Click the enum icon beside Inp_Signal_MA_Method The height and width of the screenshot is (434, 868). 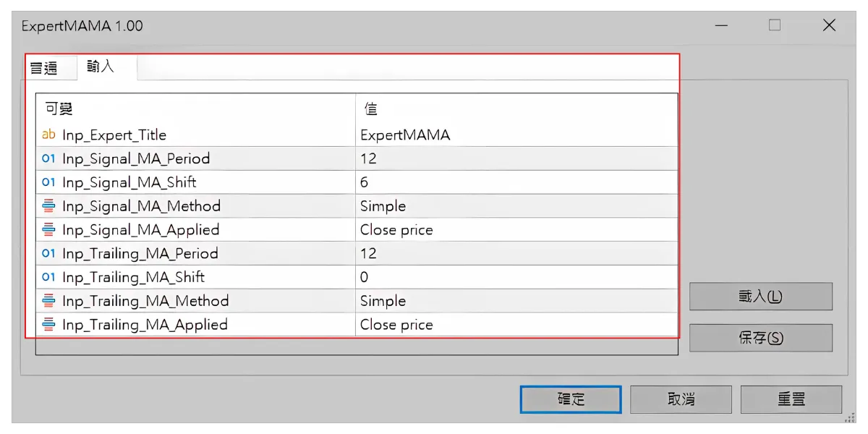click(x=48, y=206)
